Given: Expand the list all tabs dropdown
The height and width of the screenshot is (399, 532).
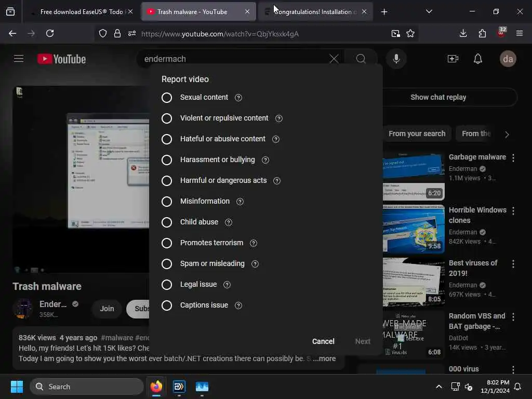Looking at the screenshot, I should [429, 12].
